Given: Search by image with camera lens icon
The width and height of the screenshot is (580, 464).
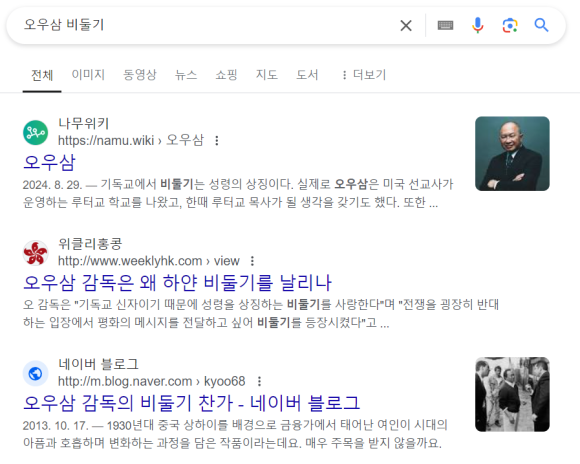Looking at the screenshot, I should pos(510,26).
